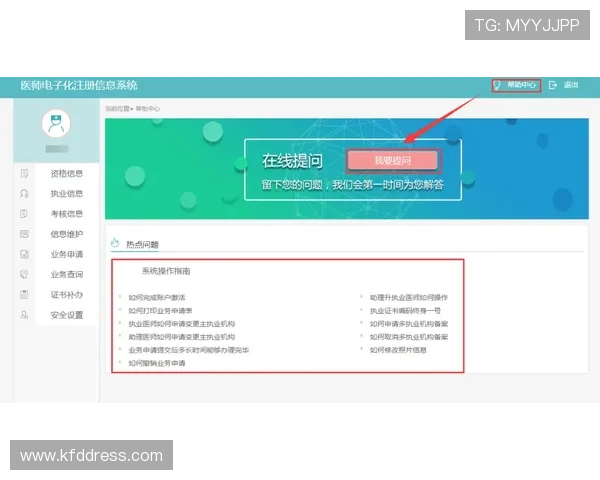Click the 业务查询 search icon

coord(24,274)
